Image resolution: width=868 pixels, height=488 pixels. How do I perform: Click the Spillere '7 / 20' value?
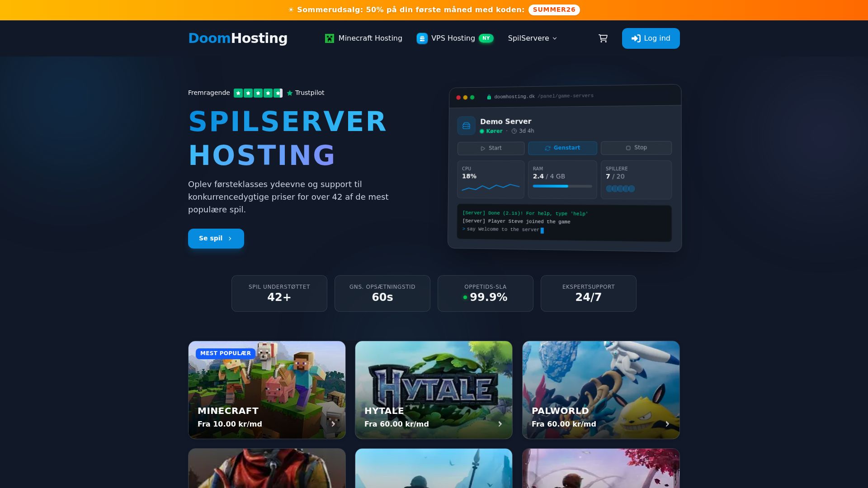[615, 177]
